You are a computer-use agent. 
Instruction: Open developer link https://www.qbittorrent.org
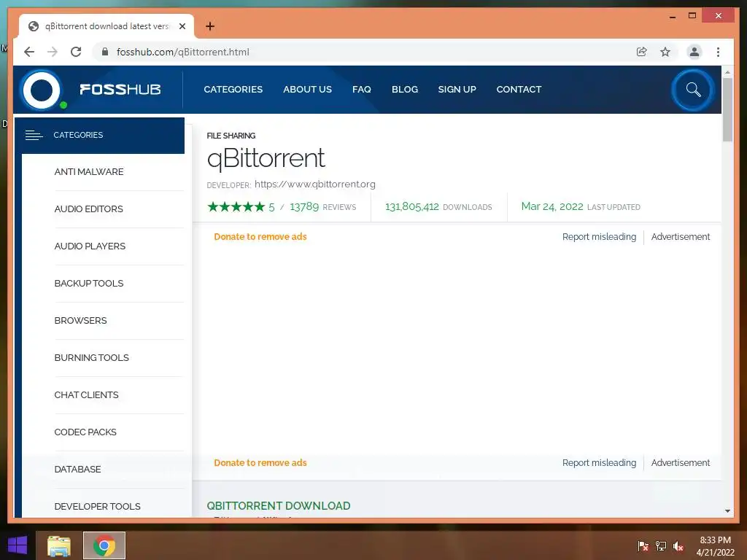[315, 184]
